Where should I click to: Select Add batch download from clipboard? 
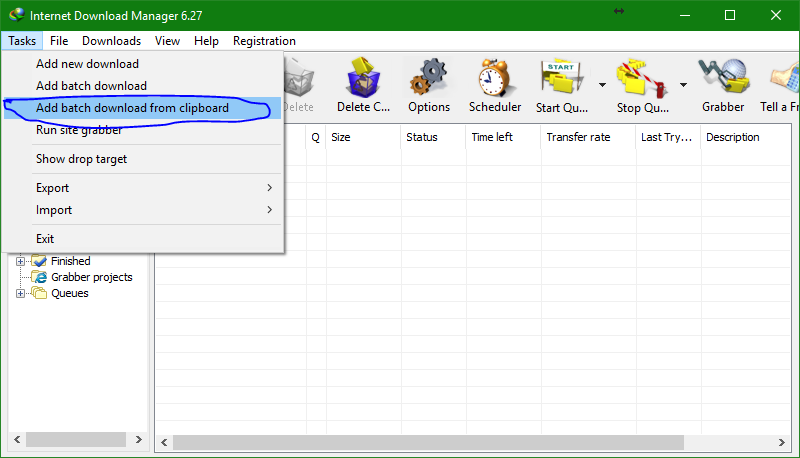142,108
